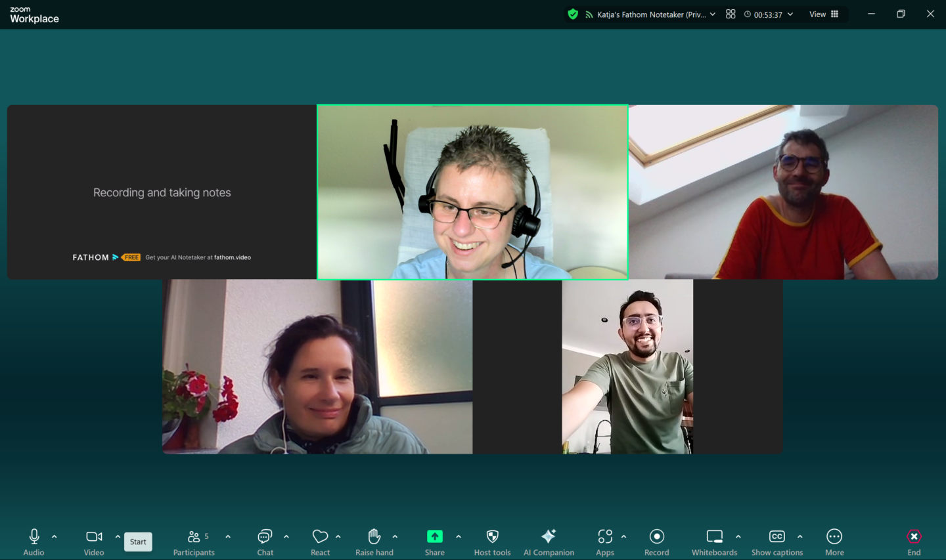Viewport: 946px width, 560px height.
Task: Click the green Share screen icon
Action: [x=435, y=536]
